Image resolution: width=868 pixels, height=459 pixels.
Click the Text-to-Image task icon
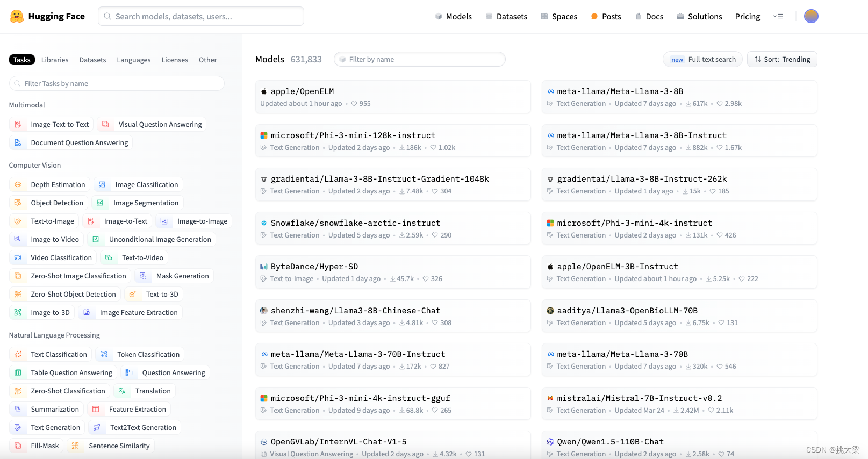coord(18,221)
